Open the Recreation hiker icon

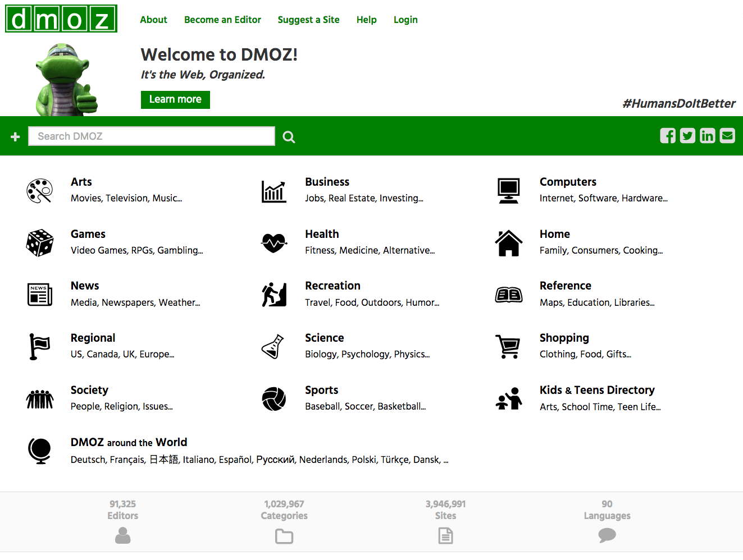click(x=274, y=295)
